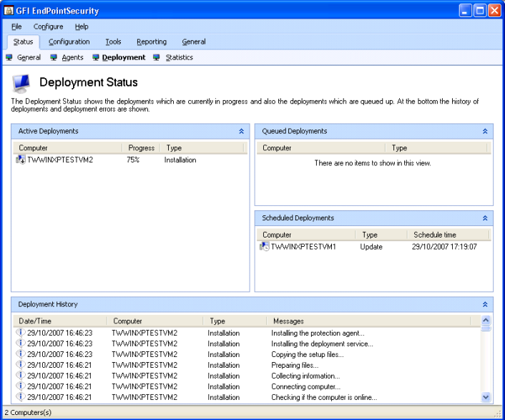Screen dimensions: 505x420
Task: Select the 'Preparing files...' message
Action: (x=295, y=365)
